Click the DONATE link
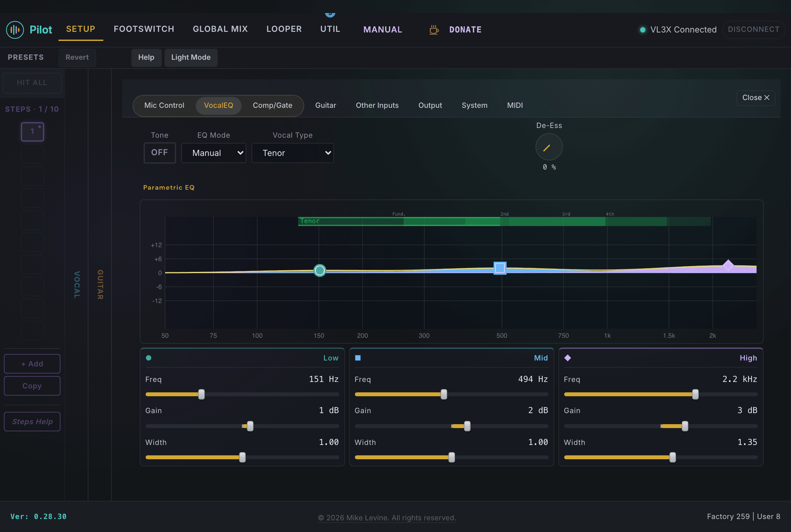 click(465, 30)
